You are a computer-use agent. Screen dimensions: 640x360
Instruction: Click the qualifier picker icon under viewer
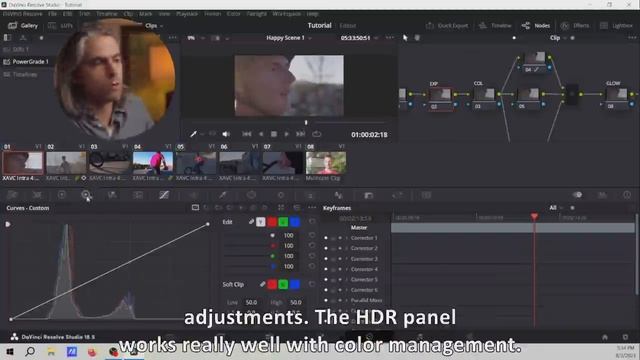click(x=193, y=134)
